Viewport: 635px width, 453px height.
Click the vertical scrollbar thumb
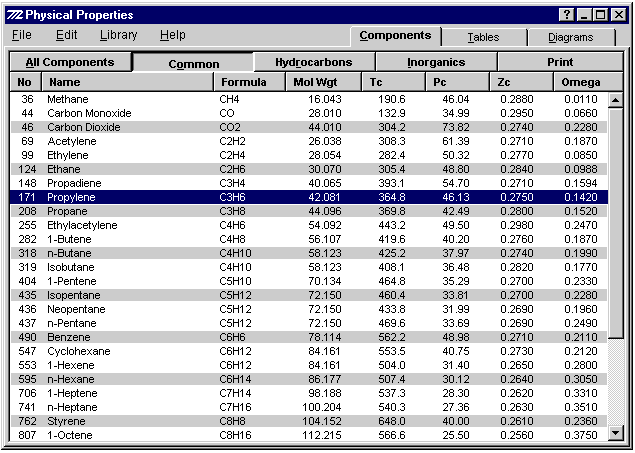(616, 222)
